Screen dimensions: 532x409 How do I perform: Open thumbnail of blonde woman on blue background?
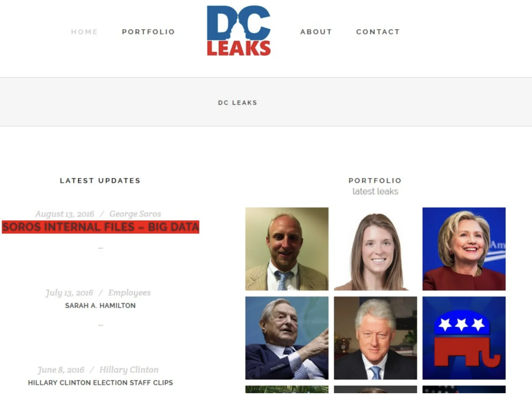(464, 249)
